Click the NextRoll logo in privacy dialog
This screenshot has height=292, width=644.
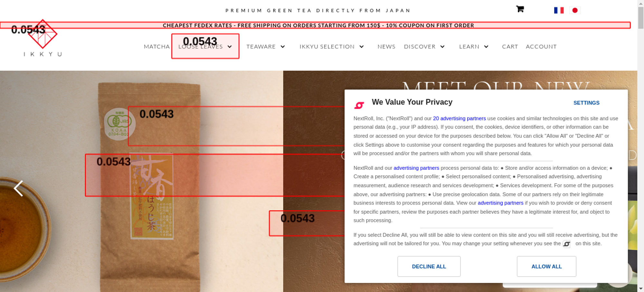(x=359, y=105)
